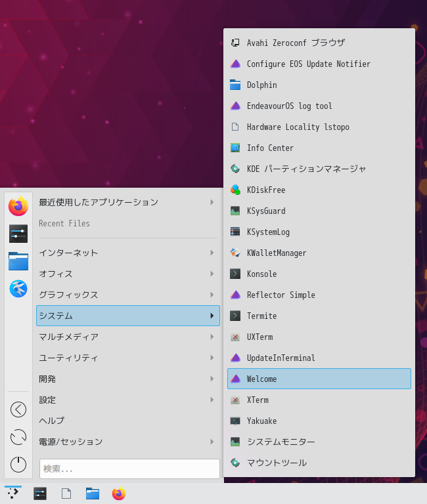Click the KDiskFree icon
Image resolution: width=427 pixels, height=504 pixels.
point(235,190)
